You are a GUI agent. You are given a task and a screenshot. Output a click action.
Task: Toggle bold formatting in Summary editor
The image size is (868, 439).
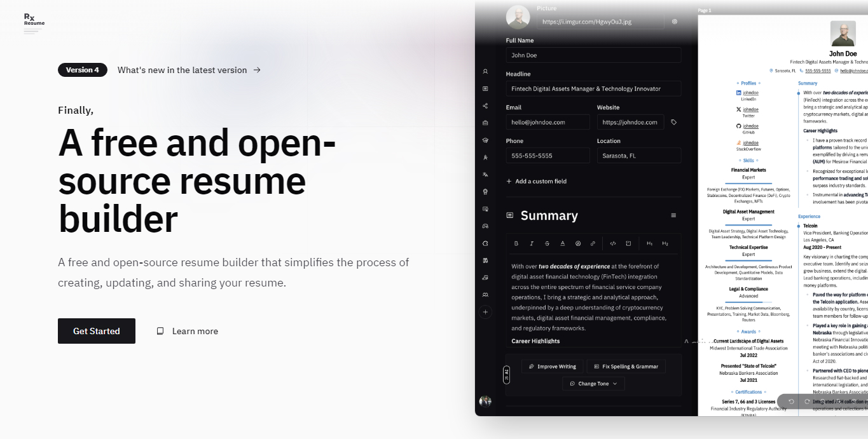(516, 243)
